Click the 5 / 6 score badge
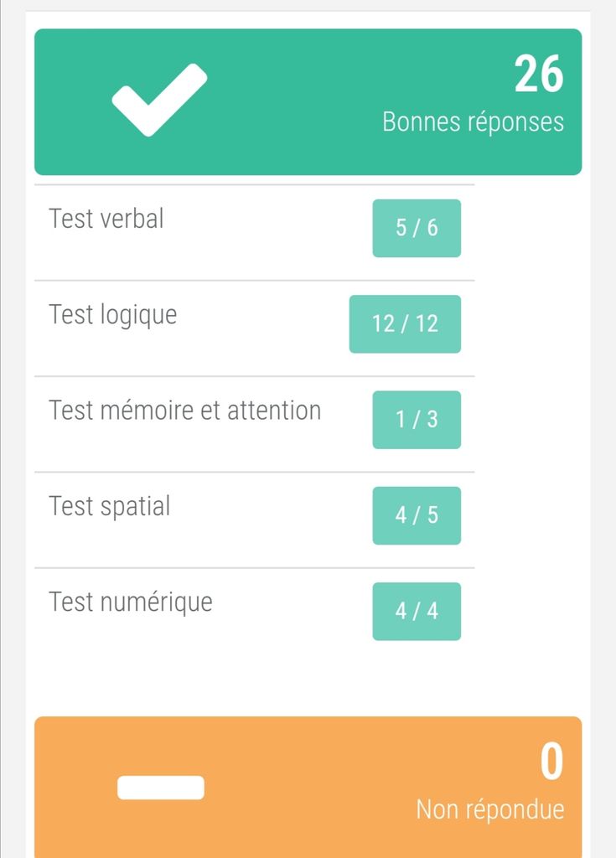Image resolution: width=616 pixels, height=858 pixels. 417,228
